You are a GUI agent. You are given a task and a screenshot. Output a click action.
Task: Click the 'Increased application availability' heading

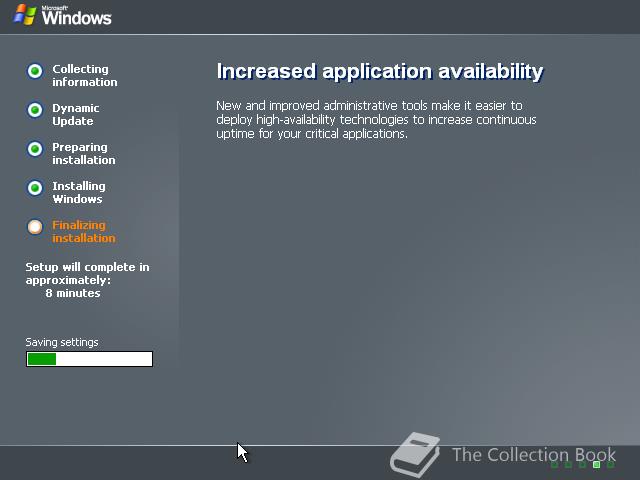(380, 71)
